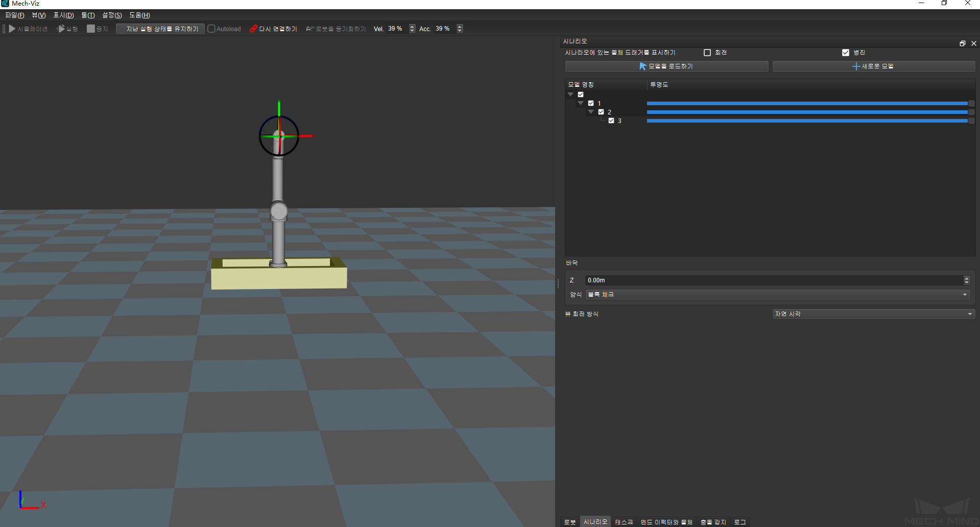Open the 양식 블록 체크 dropdown

point(778,295)
